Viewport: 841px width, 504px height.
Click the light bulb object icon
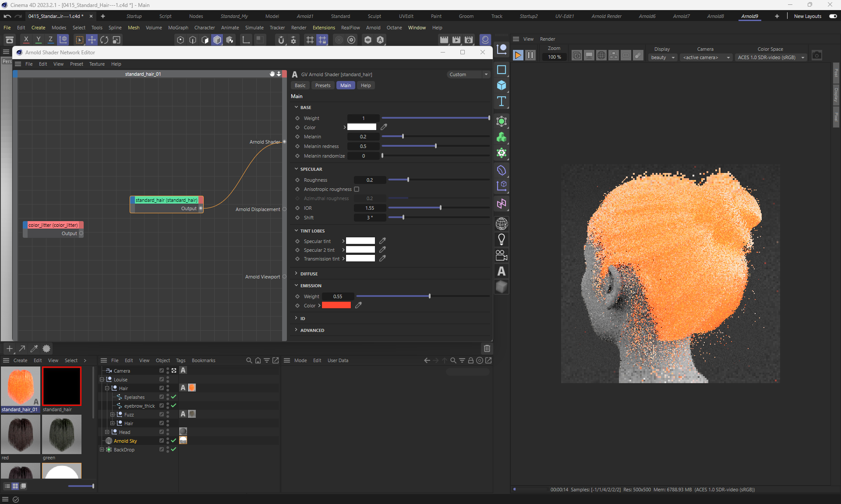pyautogui.click(x=502, y=240)
